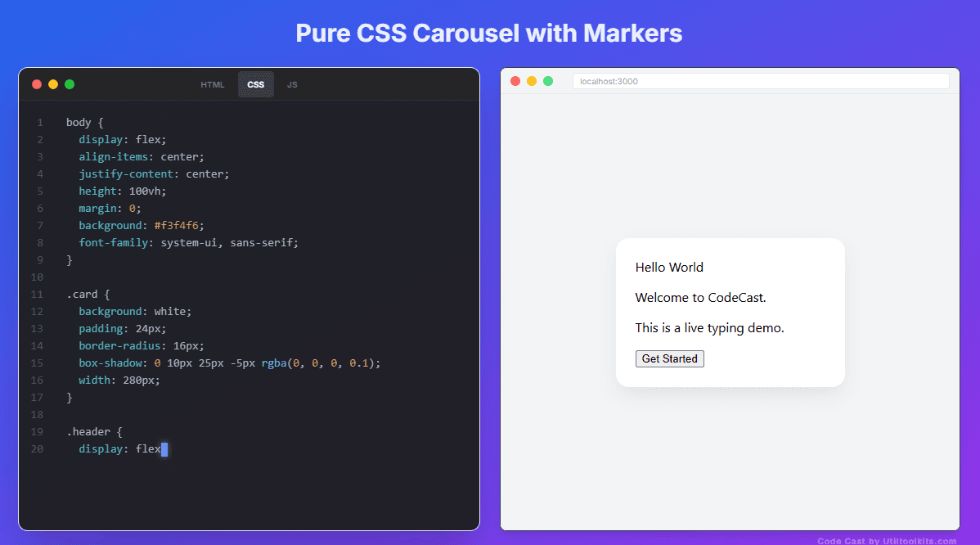Click the yellow traffic light in the code editor

coord(52,83)
